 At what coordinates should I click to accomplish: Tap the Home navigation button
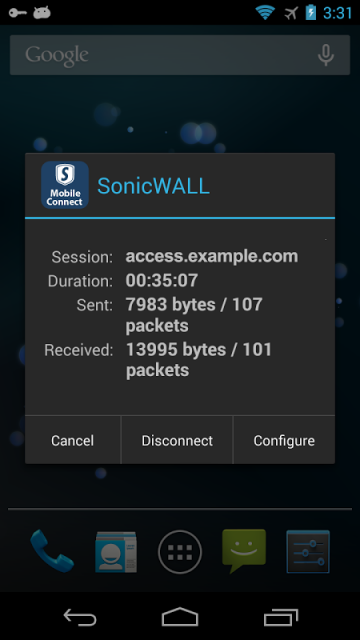pos(180,617)
